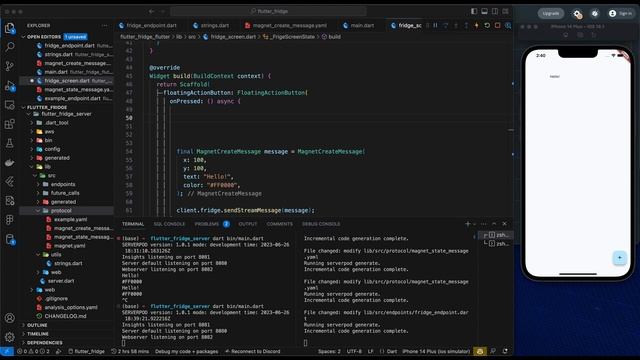The image size is (640, 360).
Task: Click the hot restart debug icon
Action: 487,25
